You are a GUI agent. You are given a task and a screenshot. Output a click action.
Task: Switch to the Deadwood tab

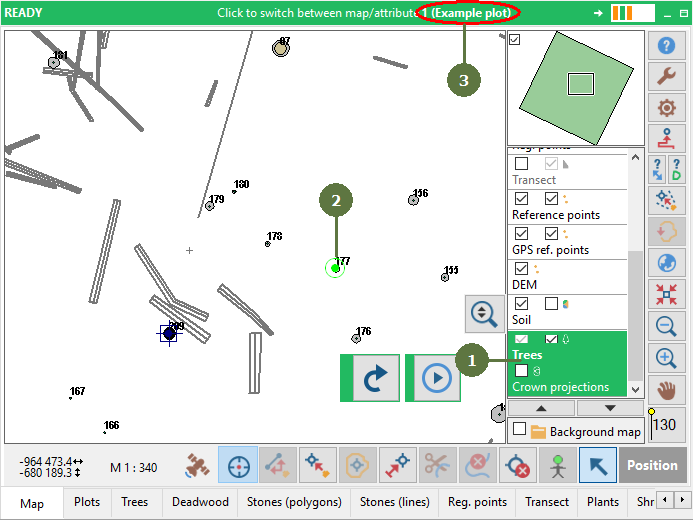pyautogui.click(x=200, y=502)
